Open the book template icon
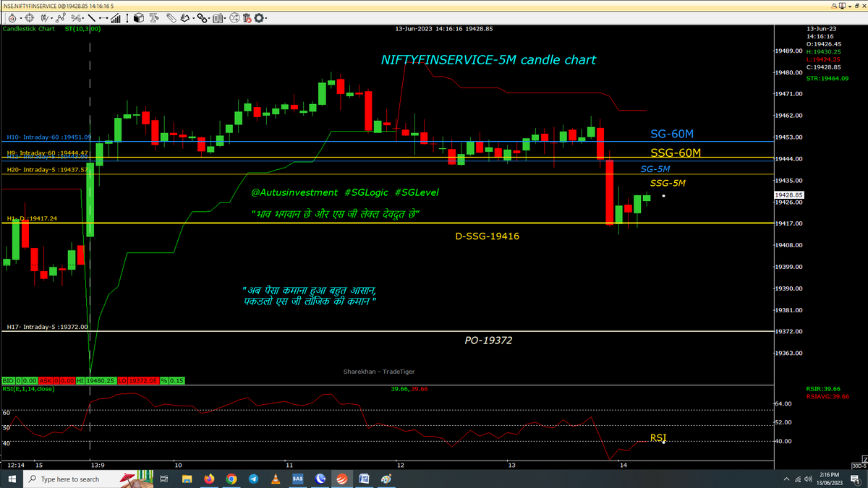This screenshot has height=488, width=868. coord(218,18)
